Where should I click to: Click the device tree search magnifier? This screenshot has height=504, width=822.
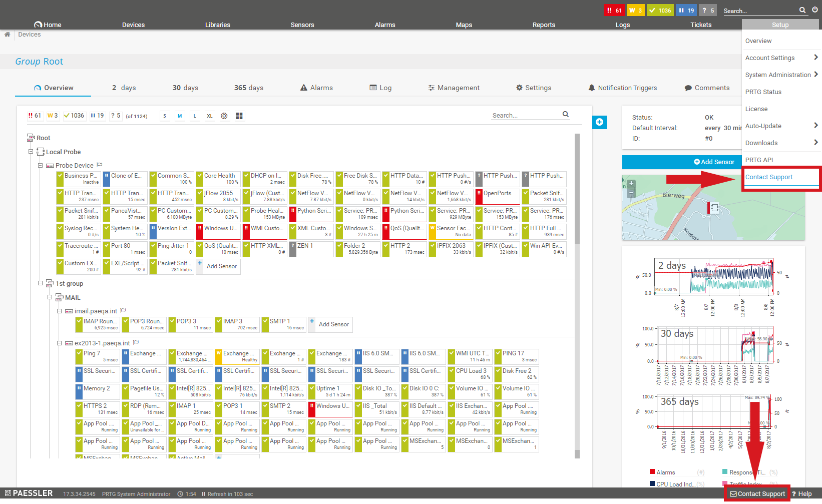pos(566,114)
